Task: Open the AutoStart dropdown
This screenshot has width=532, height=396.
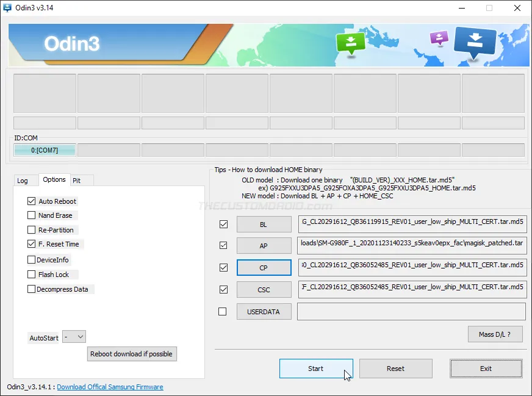Action: pyautogui.click(x=74, y=337)
